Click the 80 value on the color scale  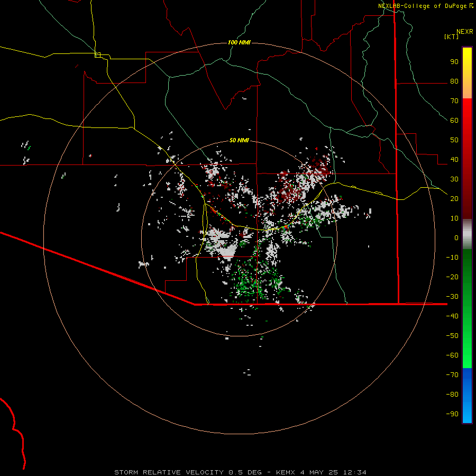(x=454, y=81)
